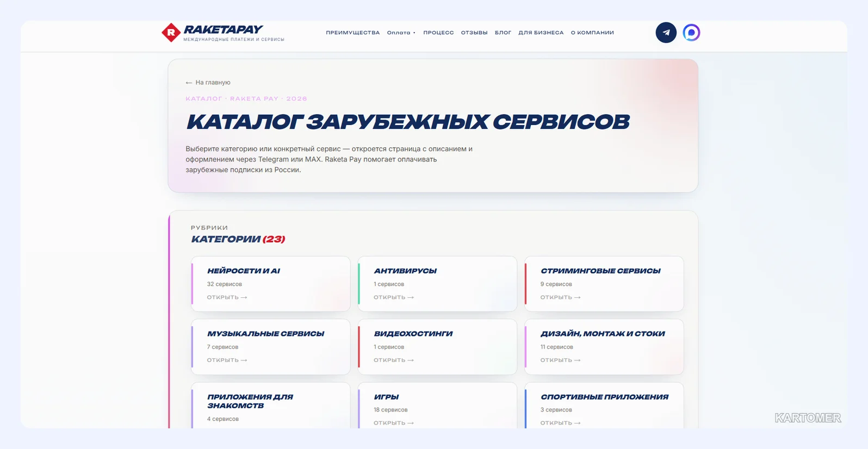
Task: Open the ИГРЫ category title
Action: click(x=386, y=397)
